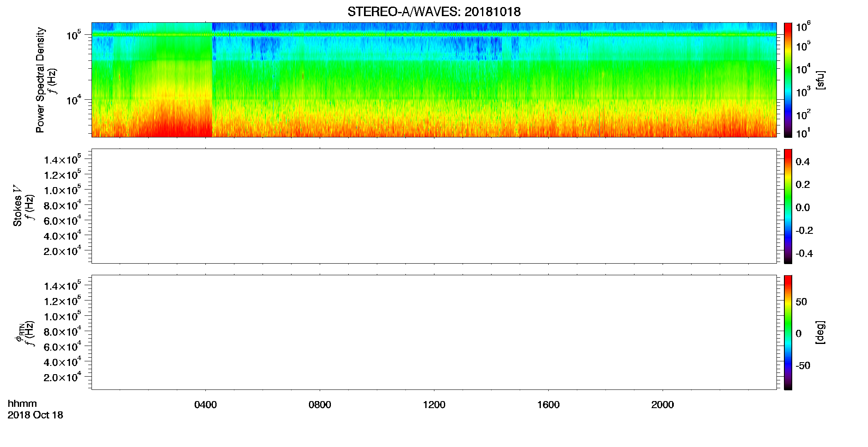
Task: Click the -50 tick on angle colorbar
Action: pos(803,366)
